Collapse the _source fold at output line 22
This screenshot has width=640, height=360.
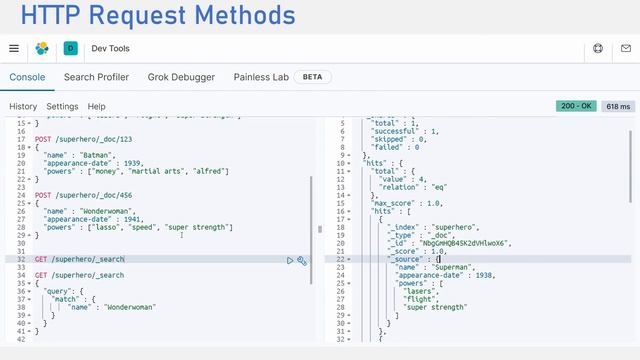pyautogui.click(x=349, y=259)
